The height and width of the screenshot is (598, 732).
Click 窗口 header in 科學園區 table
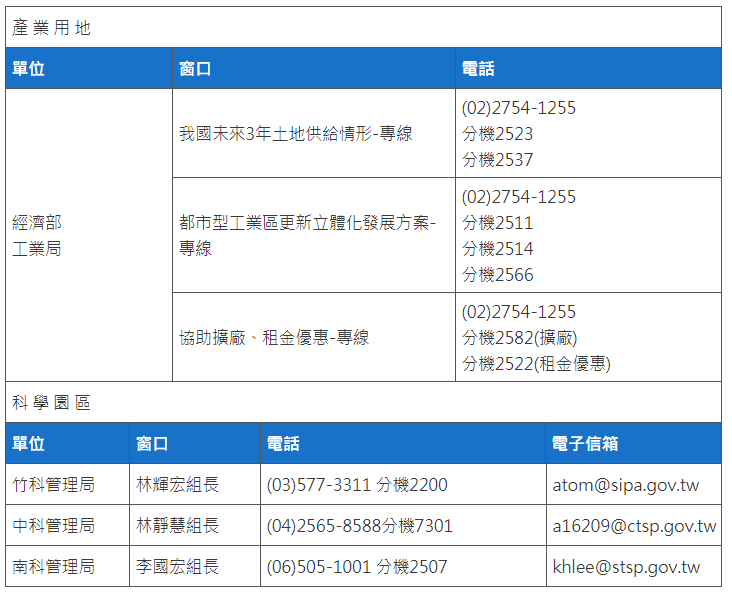coord(195,443)
